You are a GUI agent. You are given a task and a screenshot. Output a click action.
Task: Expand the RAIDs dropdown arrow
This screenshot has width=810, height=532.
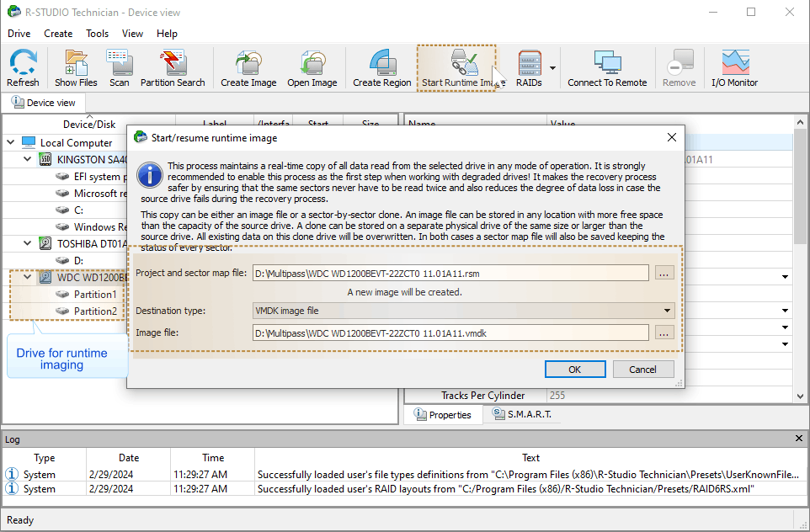[x=552, y=67]
